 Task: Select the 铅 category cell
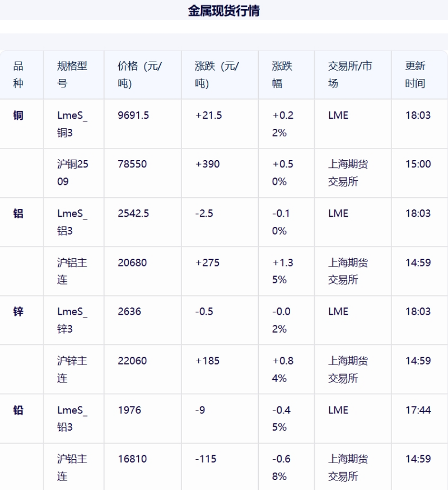[x=18, y=410]
